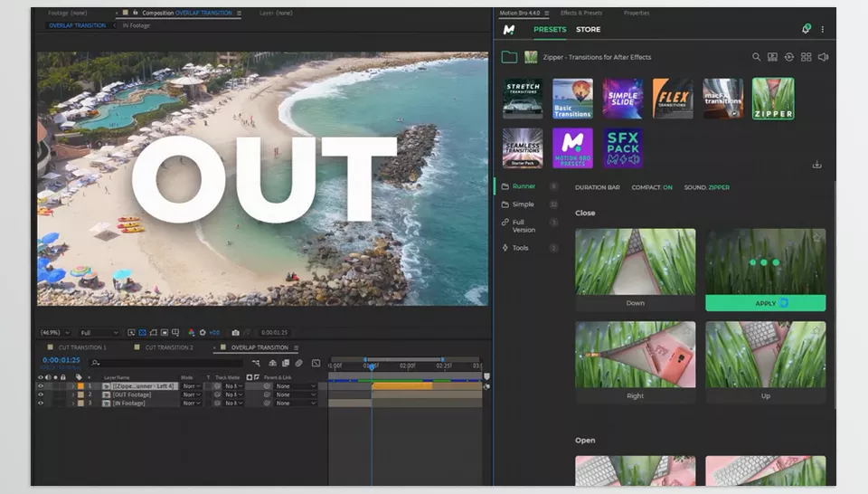This screenshot has height=494, width=868.
Task: Select the Stretch Transitions pack thumbnail
Action: [523, 99]
